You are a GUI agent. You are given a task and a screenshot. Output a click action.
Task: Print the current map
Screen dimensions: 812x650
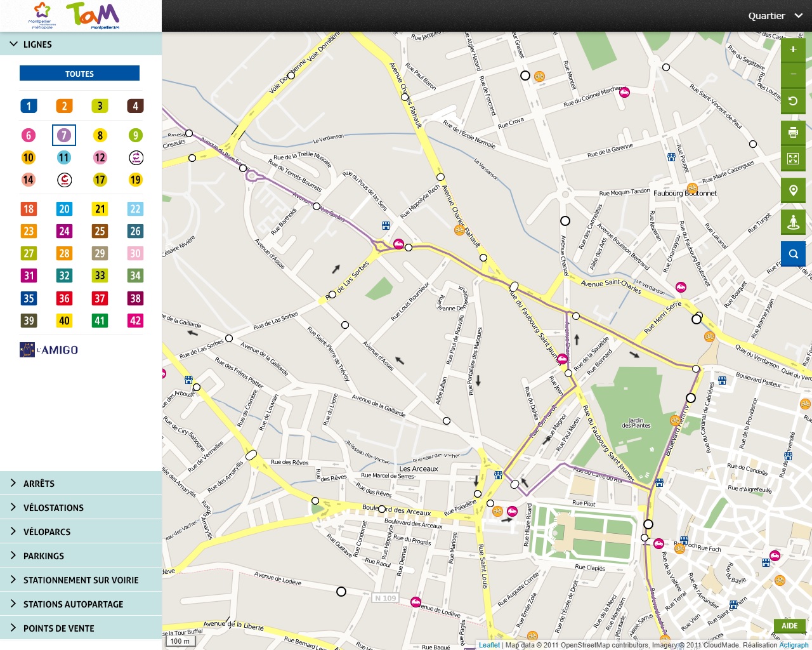793,133
